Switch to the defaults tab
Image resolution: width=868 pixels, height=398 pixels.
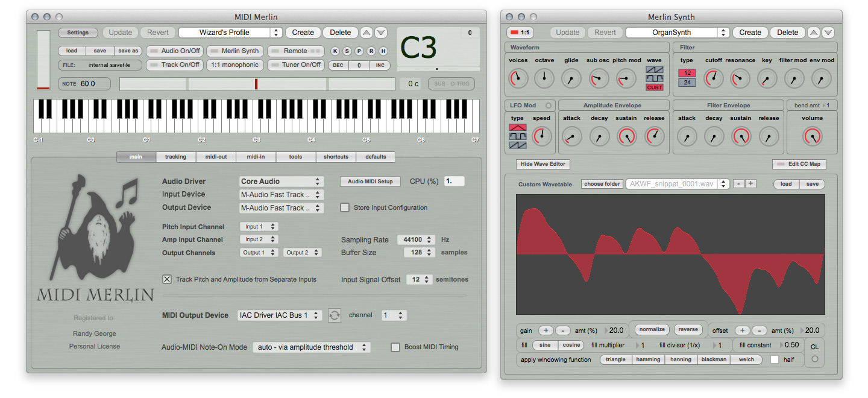click(376, 157)
